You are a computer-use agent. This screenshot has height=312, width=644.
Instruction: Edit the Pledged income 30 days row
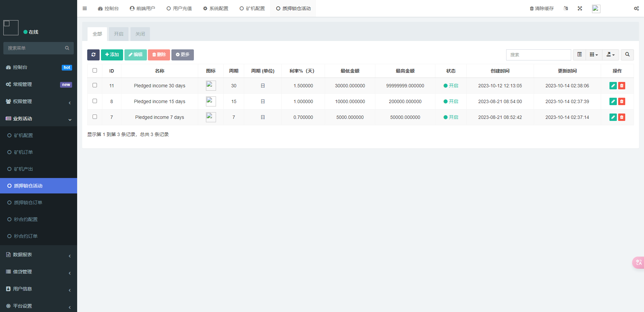pyautogui.click(x=613, y=86)
